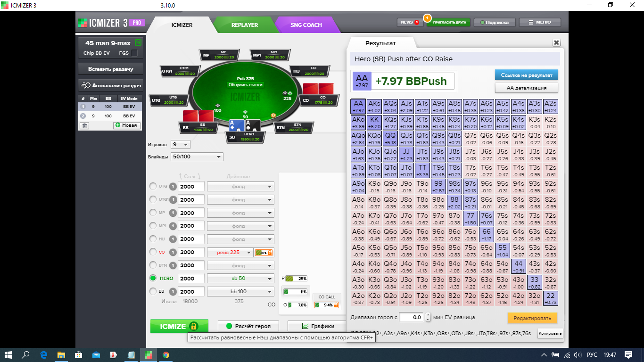Viewport: 644px width, 362px height.
Task: Open the МЕНЮ menu button
Action: point(540,22)
